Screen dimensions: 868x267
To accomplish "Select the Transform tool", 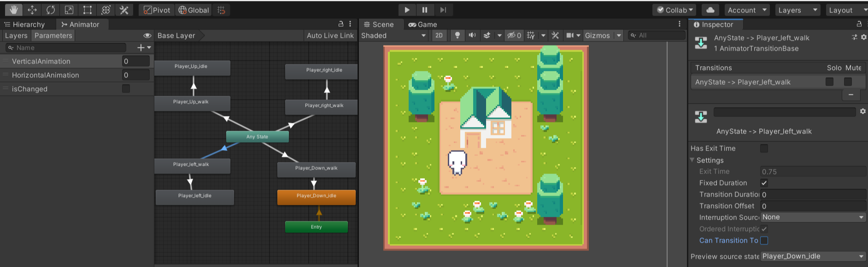I will click(106, 10).
